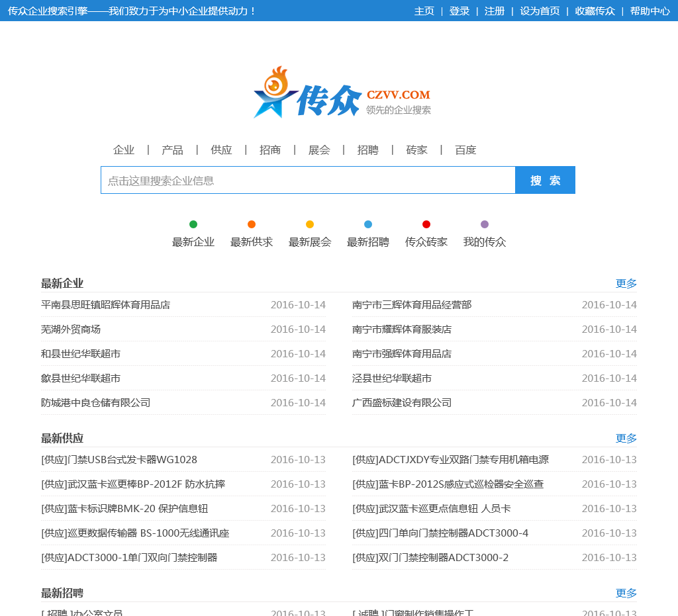Click the red dot above 传众砖家
The image size is (678, 616).
click(x=426, y=224)
